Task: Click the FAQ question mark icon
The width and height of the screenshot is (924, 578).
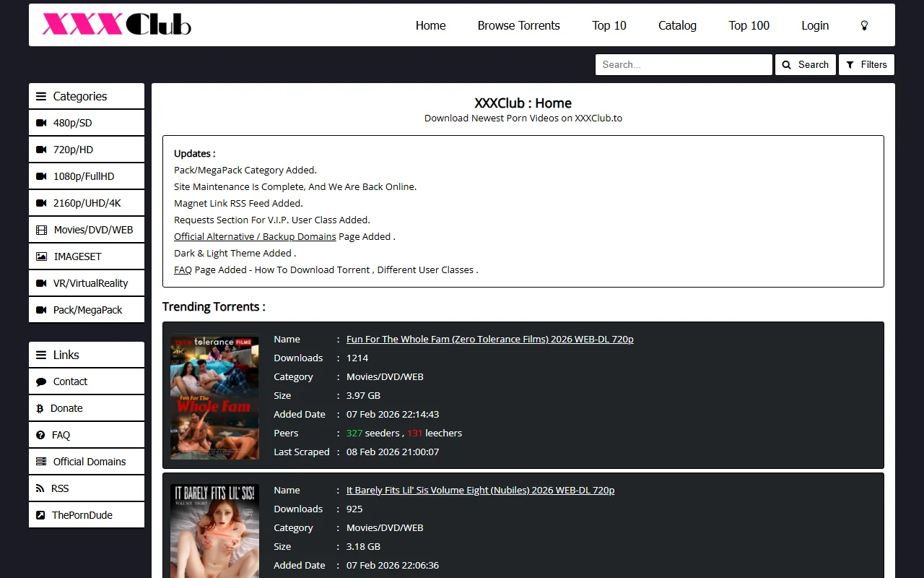Action: pos(41,434)
